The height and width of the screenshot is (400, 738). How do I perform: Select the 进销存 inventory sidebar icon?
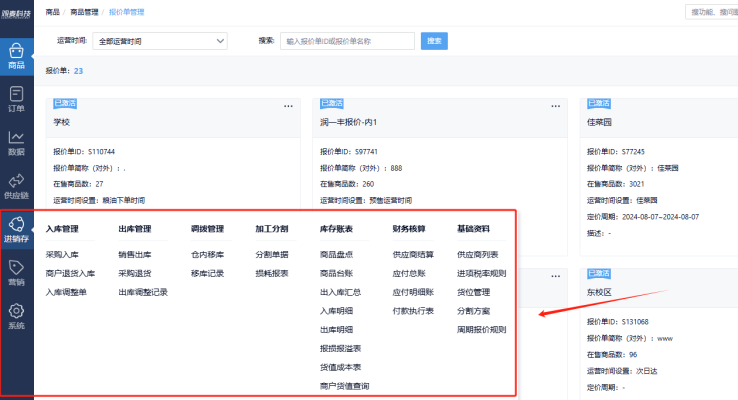coord(16,230)
